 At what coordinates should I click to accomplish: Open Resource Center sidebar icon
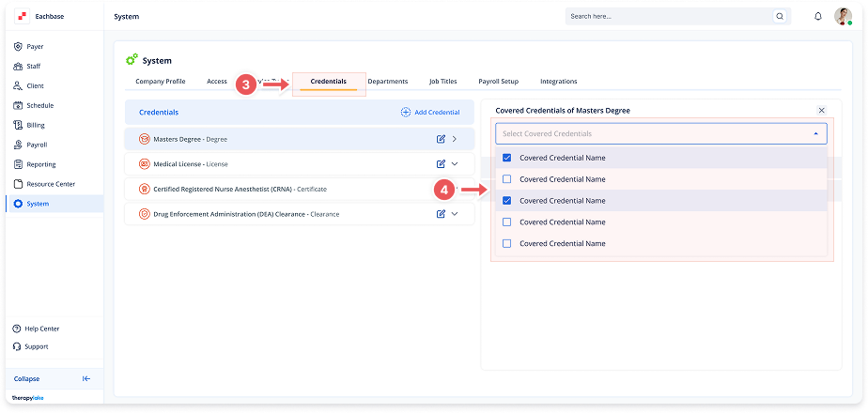[19, 184]
